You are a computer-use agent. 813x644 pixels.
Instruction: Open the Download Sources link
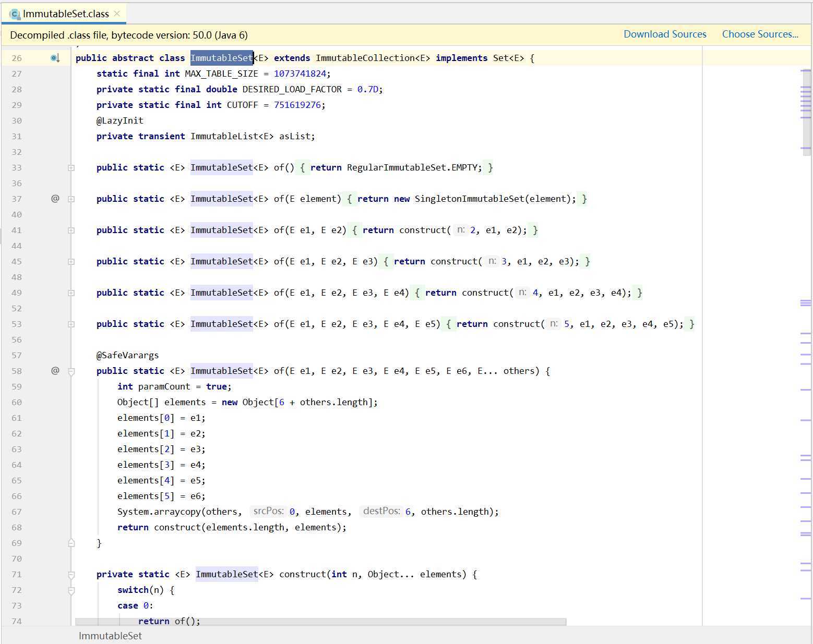tap(665, 34)
